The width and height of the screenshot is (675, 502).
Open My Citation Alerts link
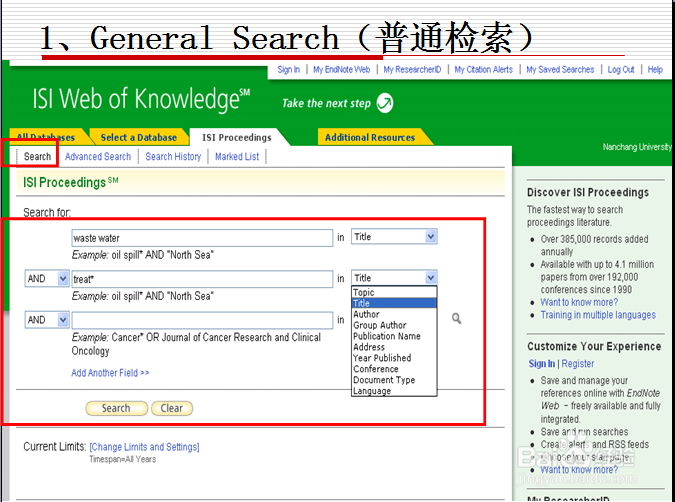click(x=483, y=70)
